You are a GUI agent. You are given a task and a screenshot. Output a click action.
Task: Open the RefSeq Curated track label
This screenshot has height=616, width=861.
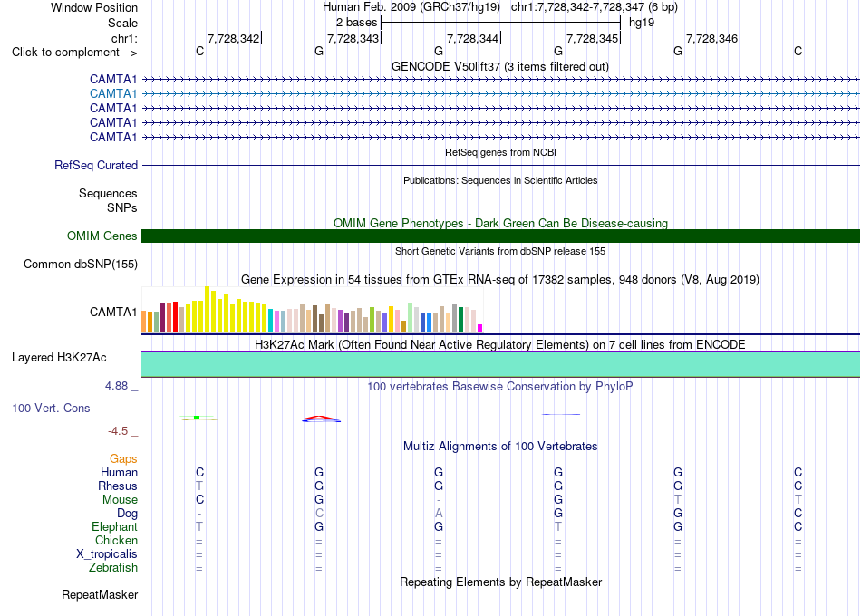pyautogui.click(x=96, y=165)
